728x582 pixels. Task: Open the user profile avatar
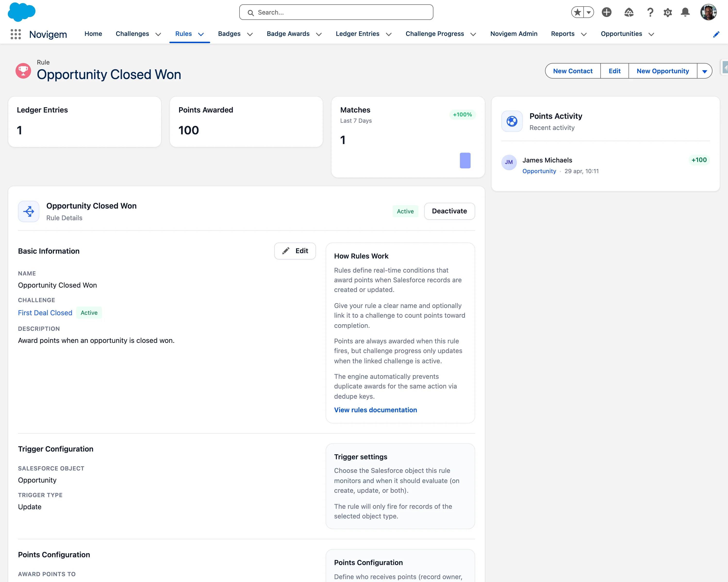[708, 12]
